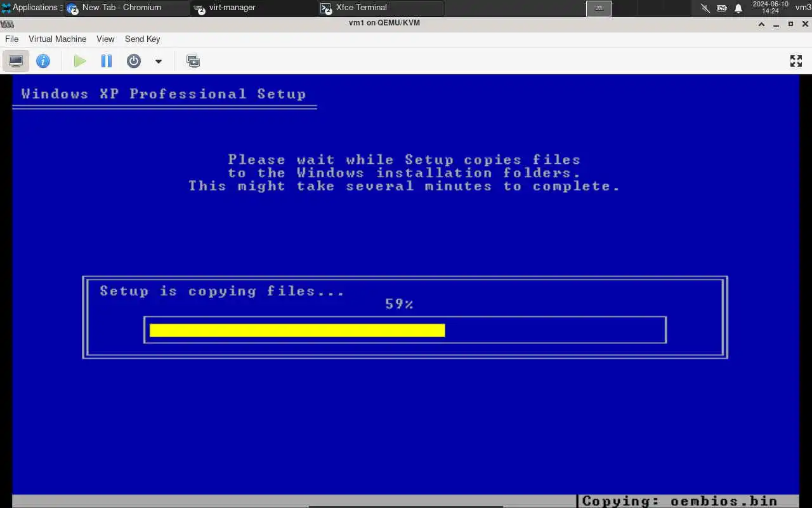Open the Virtual Machine menu
The height and width of the screenshot is (508, 812).
click(57, 39)
